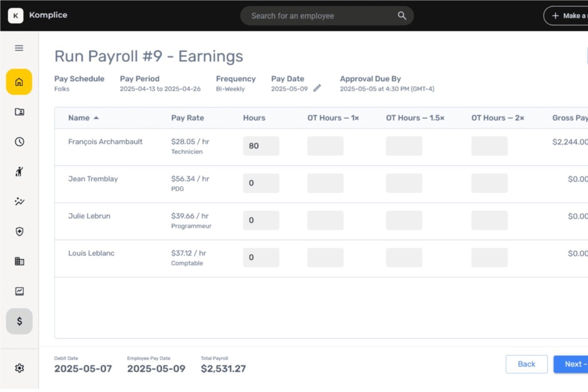Click the search magnifier icon

(402, 15)
